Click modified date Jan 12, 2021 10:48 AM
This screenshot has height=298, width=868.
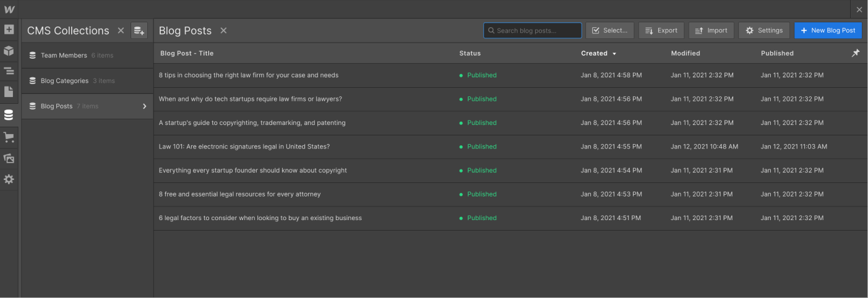coord(705,147)
